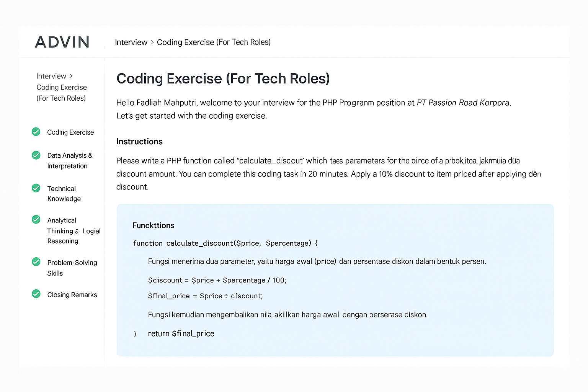Screen dimensions: 588x392
Task: Open Interview link in top breadcrumb
Action: [131, 42]
